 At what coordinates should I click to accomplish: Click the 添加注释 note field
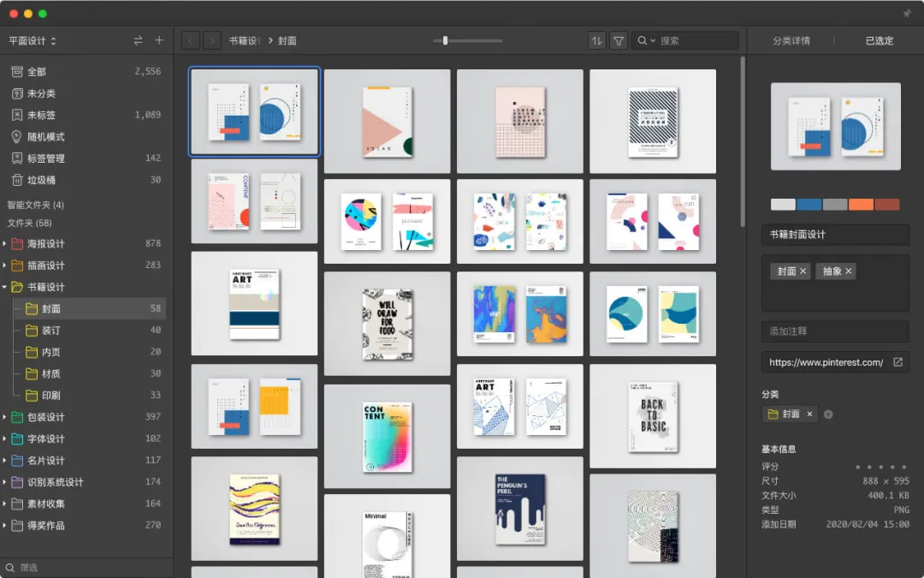[x=835, y=331]
